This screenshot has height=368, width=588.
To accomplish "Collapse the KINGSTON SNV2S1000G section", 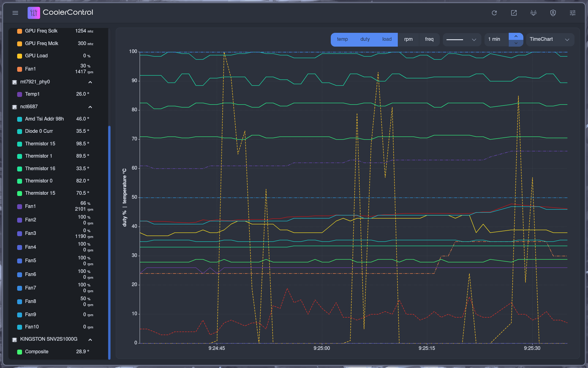I will pos(90,340).
